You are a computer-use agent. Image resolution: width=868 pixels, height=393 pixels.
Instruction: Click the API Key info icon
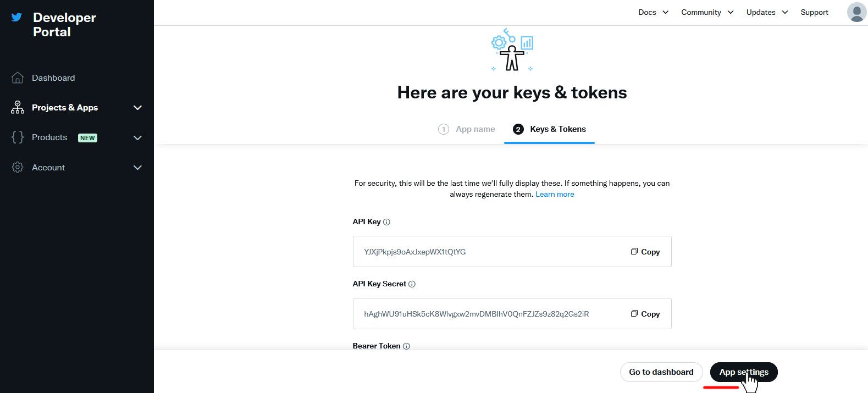386,222
